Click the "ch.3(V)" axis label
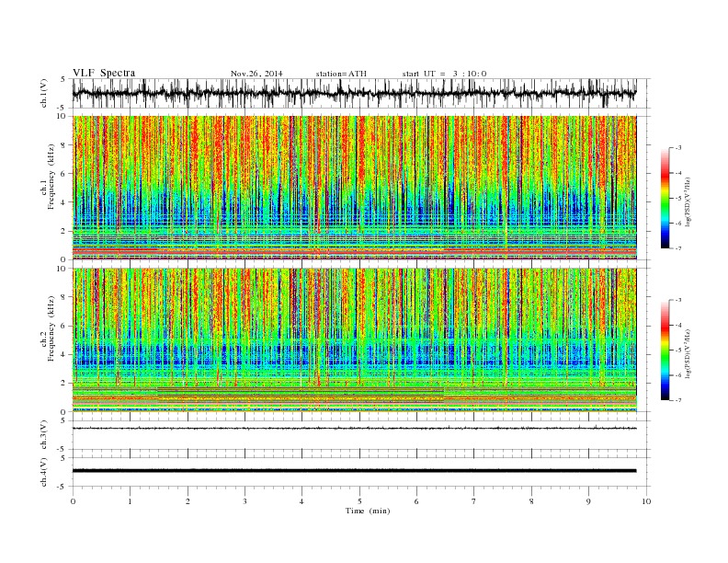The width and height of the screenshot is (728, 563). coord(44,435)
